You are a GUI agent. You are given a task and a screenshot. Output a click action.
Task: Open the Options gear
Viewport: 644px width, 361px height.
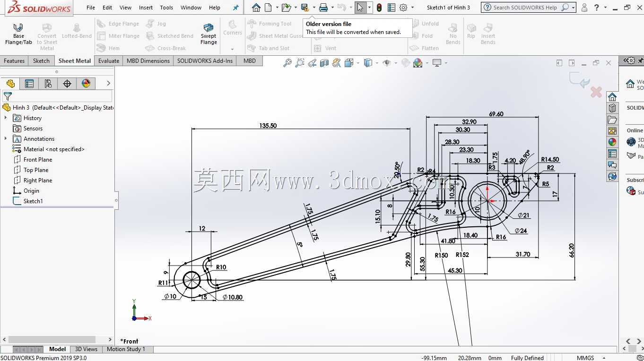coord(403,8)
